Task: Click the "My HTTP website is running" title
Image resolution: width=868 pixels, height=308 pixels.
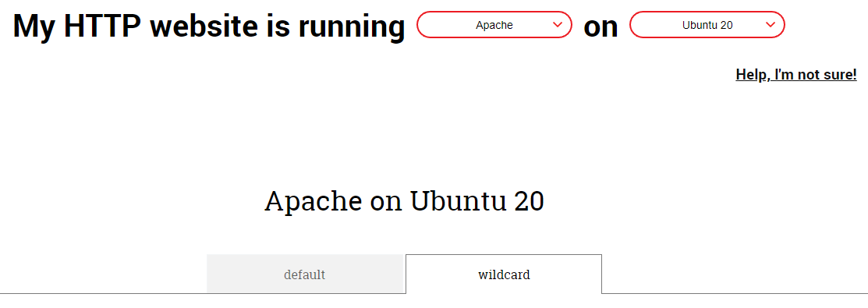Action: tap(209, 26)
